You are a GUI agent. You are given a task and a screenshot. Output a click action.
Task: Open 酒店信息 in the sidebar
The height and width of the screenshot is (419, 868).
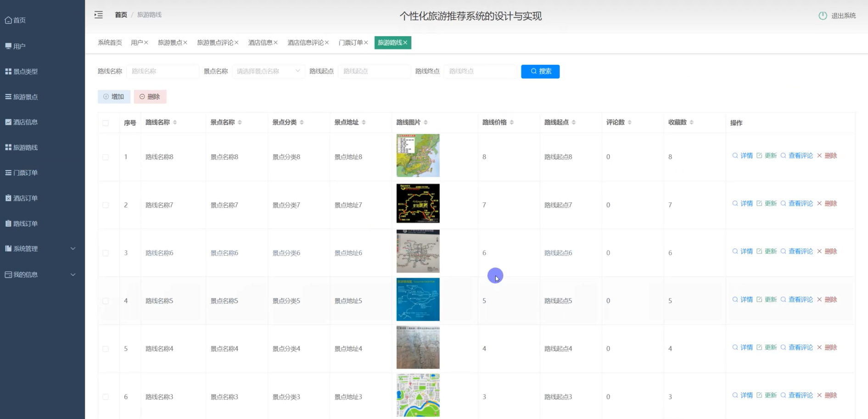[21, 122]
